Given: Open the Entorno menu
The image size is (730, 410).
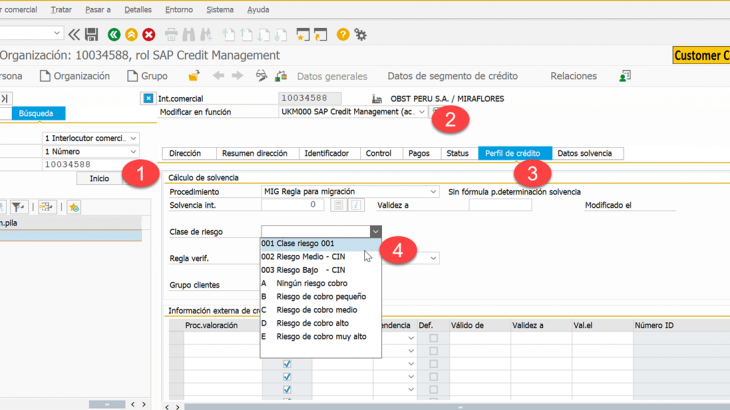Looking at the screenshot, I should pyautogui.click(x=179, y=9).
